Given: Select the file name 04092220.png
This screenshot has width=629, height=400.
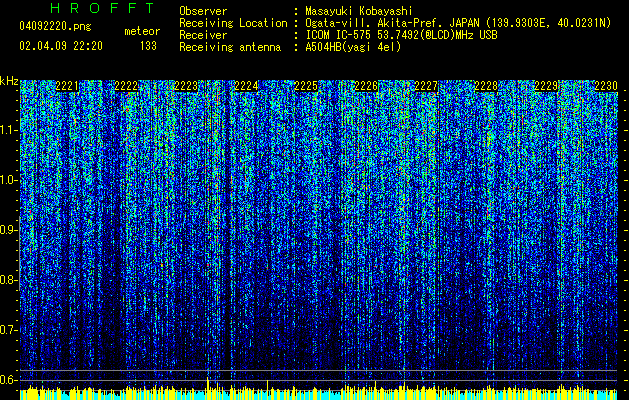Looking at the screenshot, I should [55, 27].
